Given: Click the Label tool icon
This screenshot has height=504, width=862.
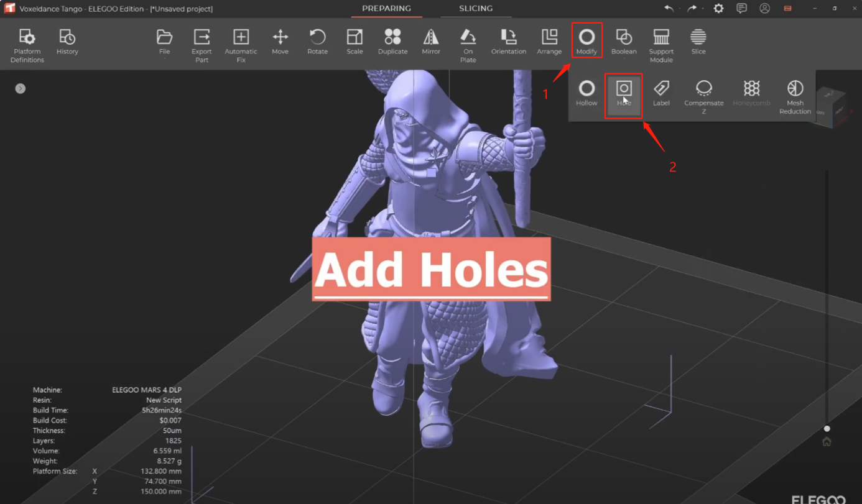Looking at the screenshot, I should pos(661,94).
